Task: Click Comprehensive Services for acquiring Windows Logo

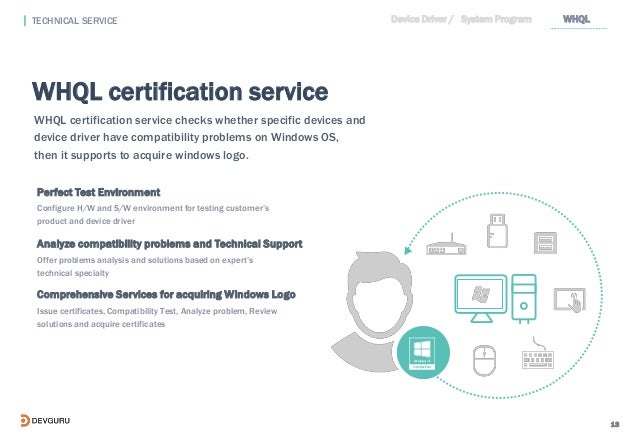Action: tap(166, 294)
